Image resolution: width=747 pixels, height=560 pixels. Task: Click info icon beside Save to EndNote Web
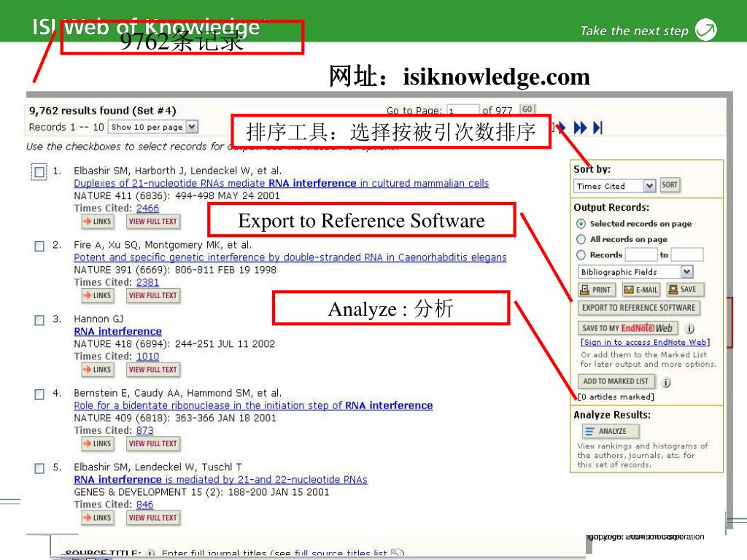689,329
